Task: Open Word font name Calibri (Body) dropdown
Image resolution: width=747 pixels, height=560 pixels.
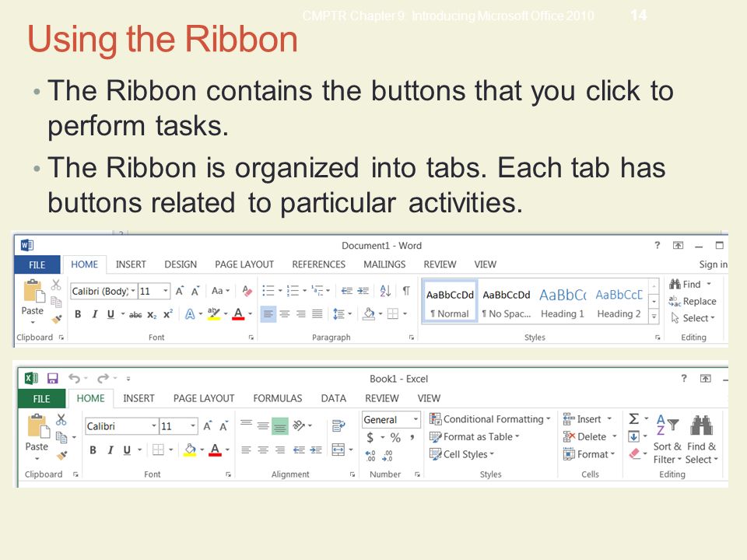Action: point(133,291)
